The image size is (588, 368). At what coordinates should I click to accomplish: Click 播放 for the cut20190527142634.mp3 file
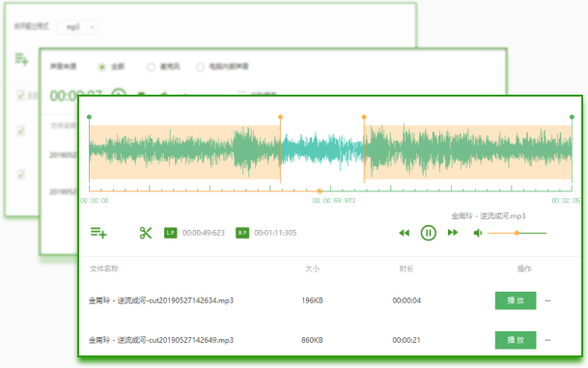click(516, 300)
